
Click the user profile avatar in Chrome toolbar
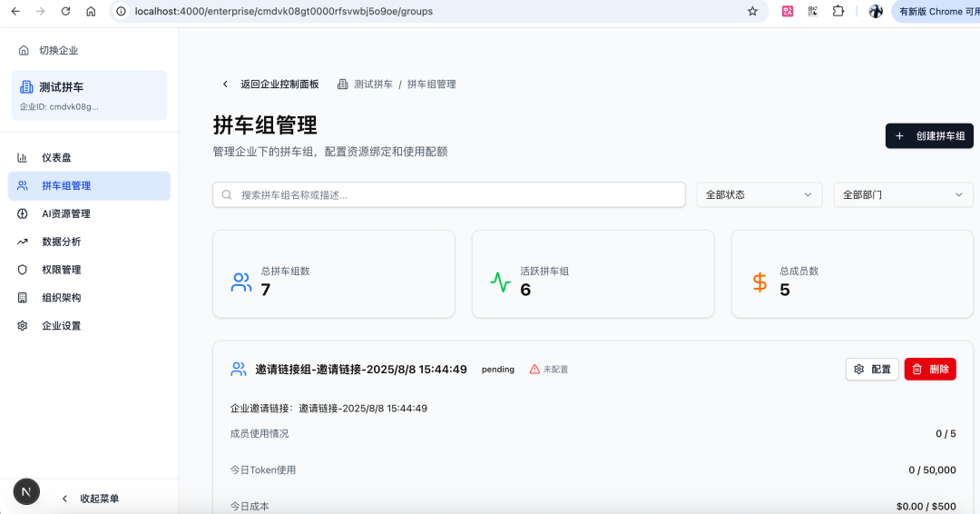[876, 11]
